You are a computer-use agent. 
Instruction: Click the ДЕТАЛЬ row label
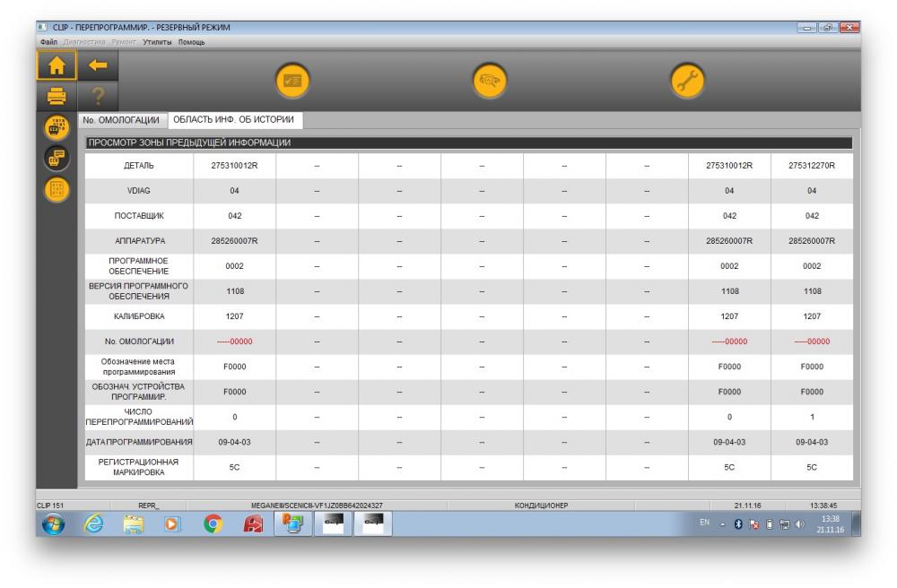pos(139,166)
